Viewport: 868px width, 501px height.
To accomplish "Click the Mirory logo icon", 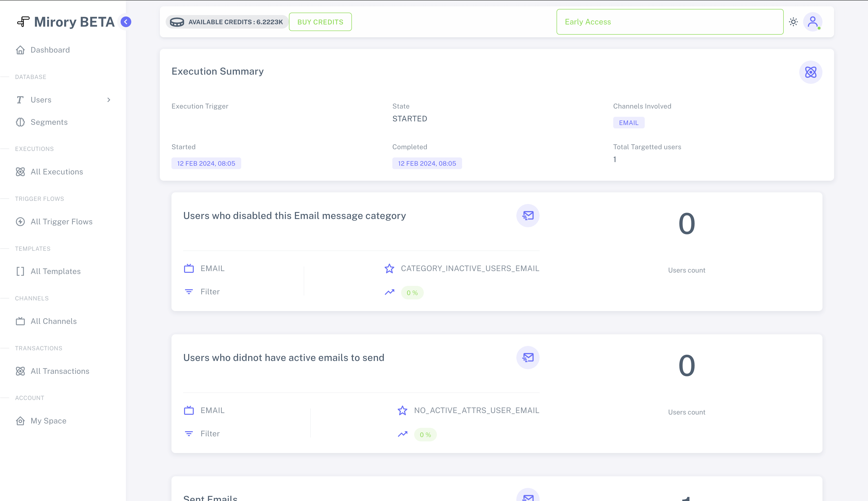I will tap(23, 22).
